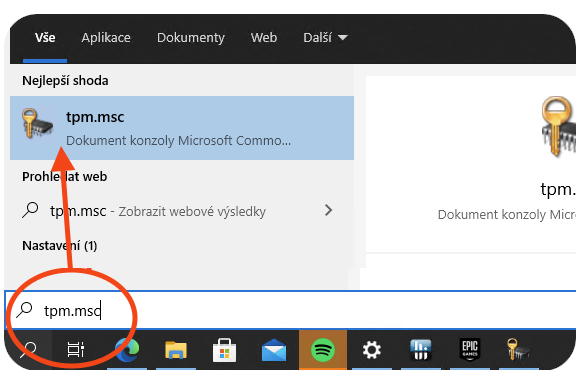Click the Prohledat web heading

65,176
